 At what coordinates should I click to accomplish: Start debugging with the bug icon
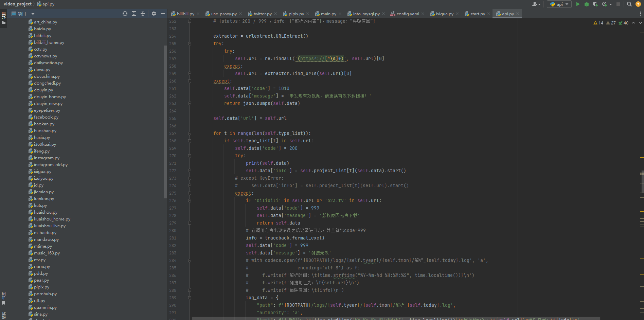(x=587, y=4)
